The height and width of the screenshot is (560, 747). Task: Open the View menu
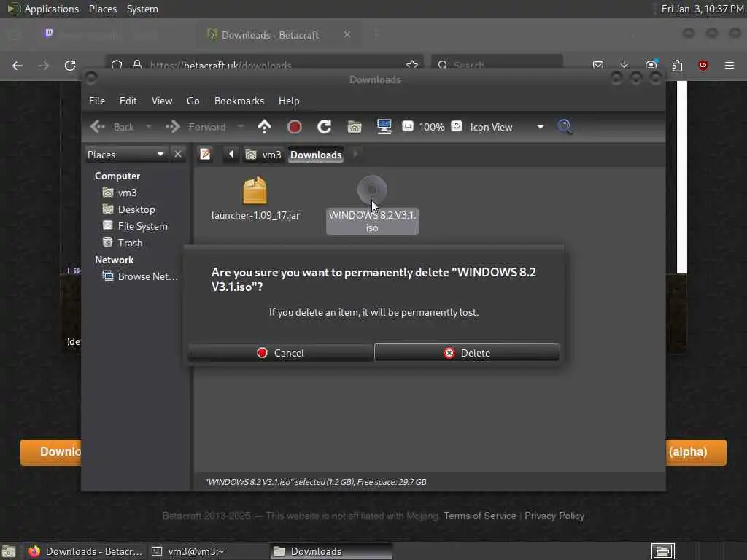(x=162, y=101)
